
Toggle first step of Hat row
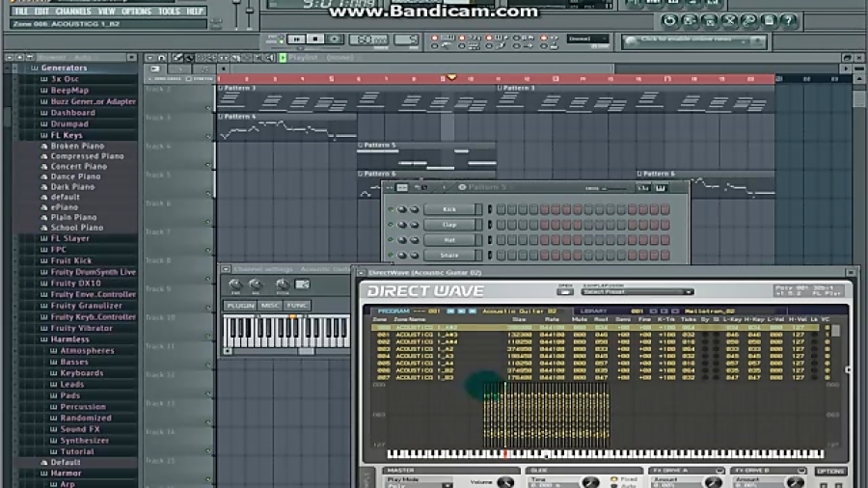point(501,239)
